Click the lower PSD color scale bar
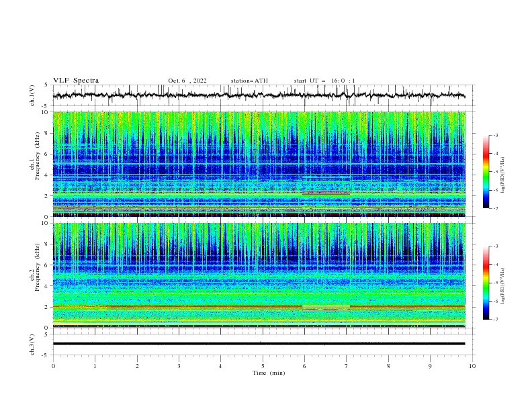Viewport: 532px width, 411px height. 486,283
